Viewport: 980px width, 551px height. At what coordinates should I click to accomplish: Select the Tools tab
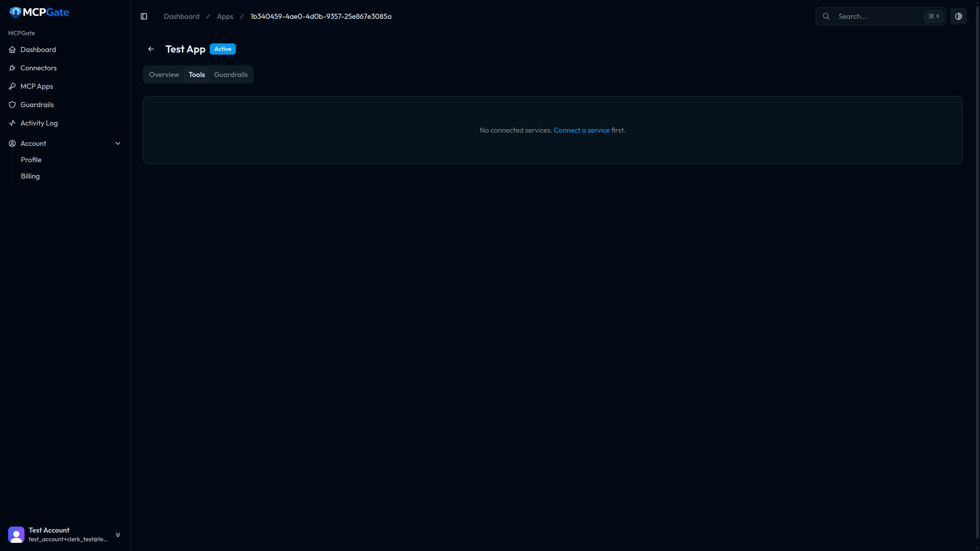point(197,74)
